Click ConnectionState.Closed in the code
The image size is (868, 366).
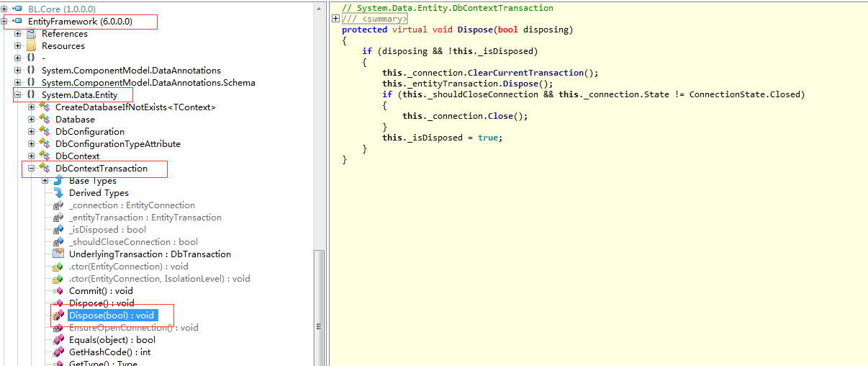click(744, 94)
